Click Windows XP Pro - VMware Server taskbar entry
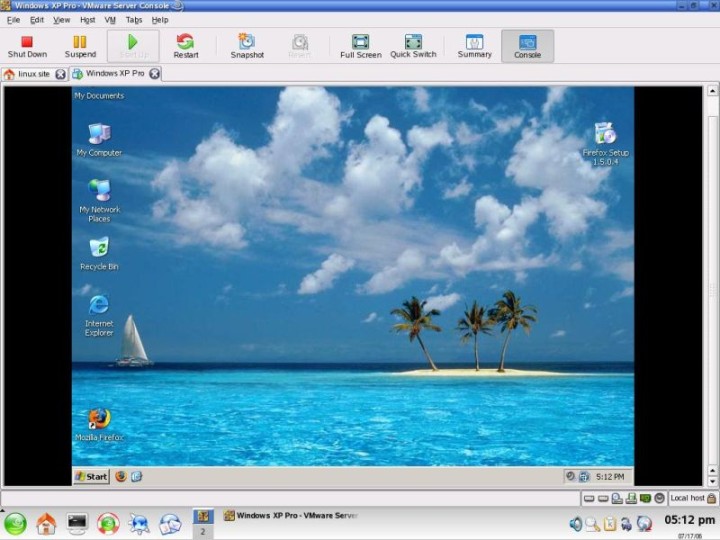The height and width of the screenshot is (540, 720). pos(291,516)
